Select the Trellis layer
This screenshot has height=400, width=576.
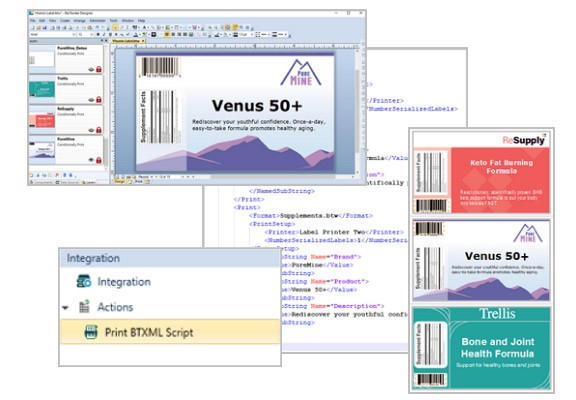click(66, 89)
